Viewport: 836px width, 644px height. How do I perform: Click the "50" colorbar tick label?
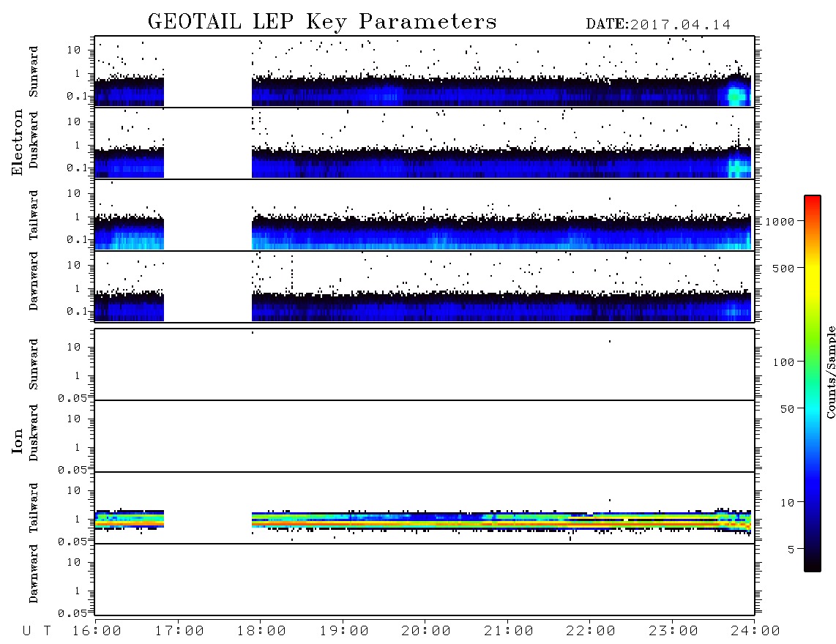coord(787,409)
